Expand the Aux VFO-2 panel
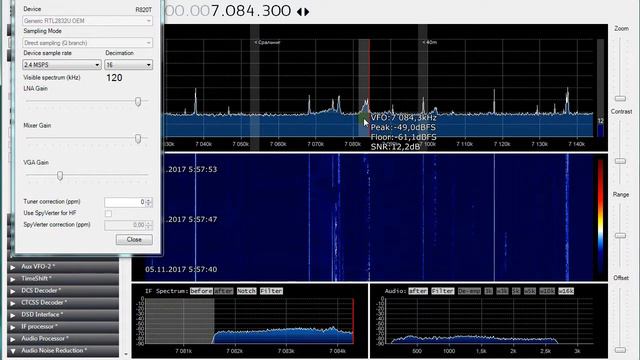This screenshot has width=640, height=360. (63, 267)
